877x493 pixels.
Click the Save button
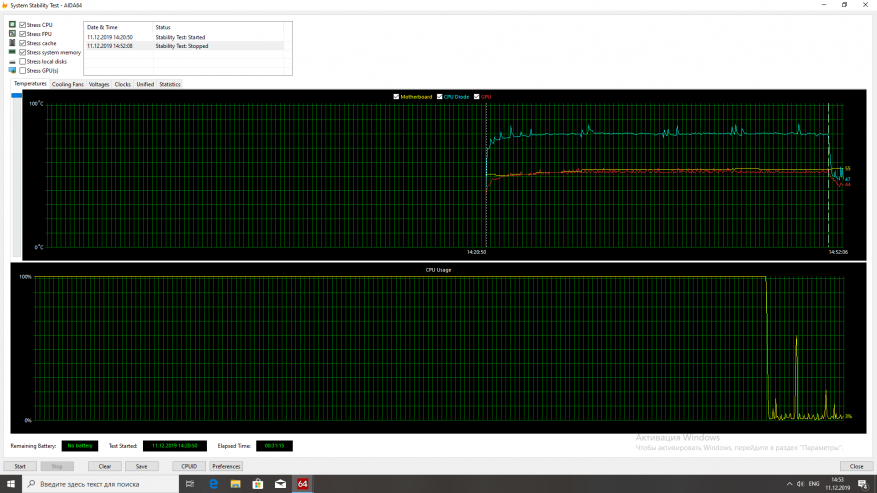tap(142, 466)
